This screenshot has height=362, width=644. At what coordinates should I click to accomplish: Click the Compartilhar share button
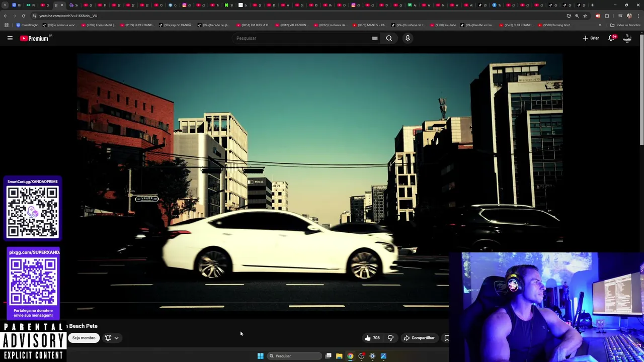point(419,338)
